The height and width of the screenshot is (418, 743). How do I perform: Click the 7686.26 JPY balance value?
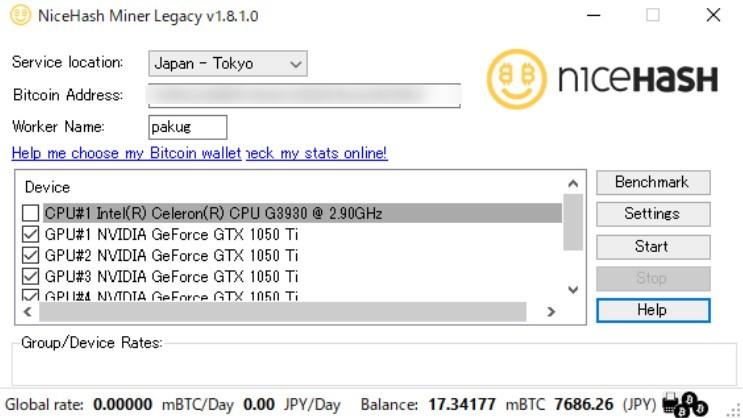(x=584, y=405)
